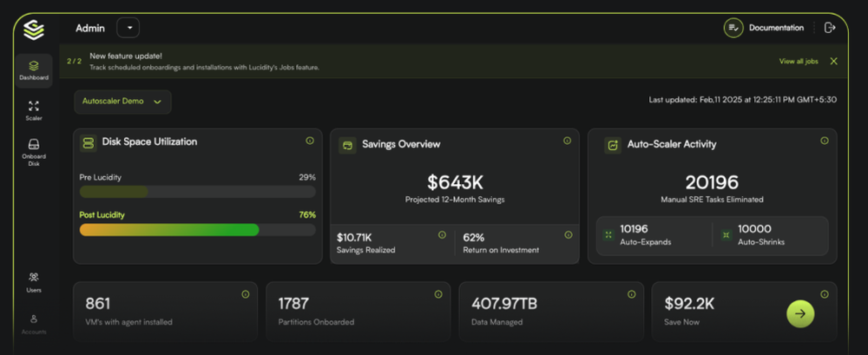Click info icon beside Savings Realized

coord(442,234)
